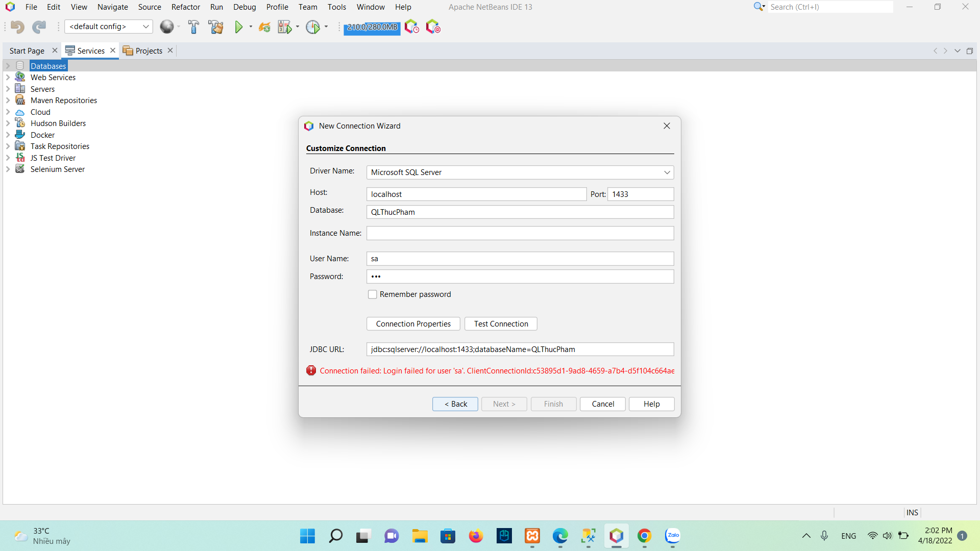Viewport: 980px width, 551px height.
Task: Click the Profile Project icon
Action: tap(313, 27)
